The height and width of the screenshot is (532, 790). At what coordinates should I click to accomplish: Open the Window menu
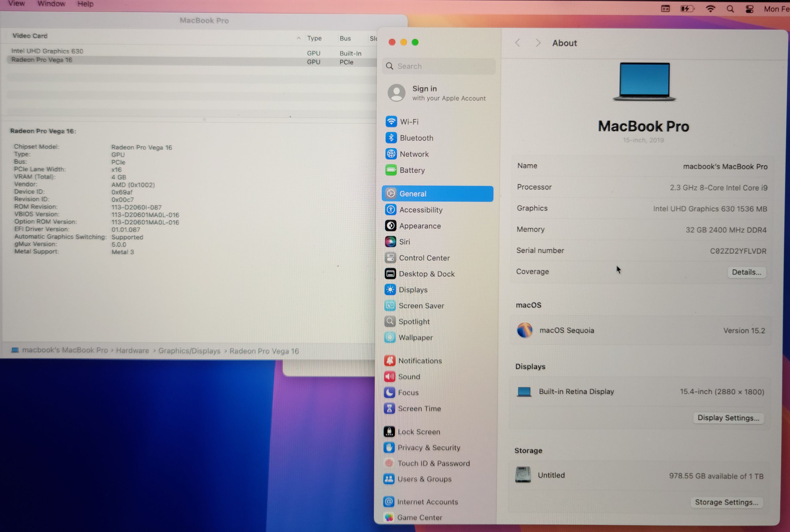51,4
